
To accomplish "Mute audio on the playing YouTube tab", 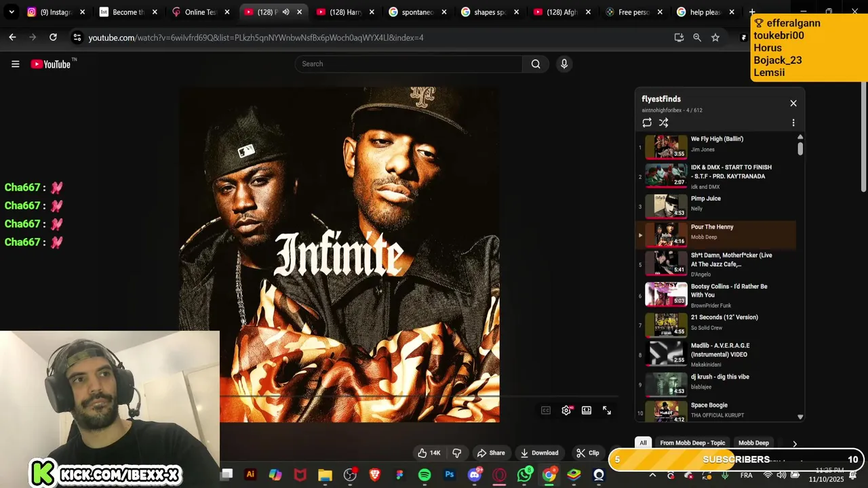I will pyautogui.click(x=285, y=12).
